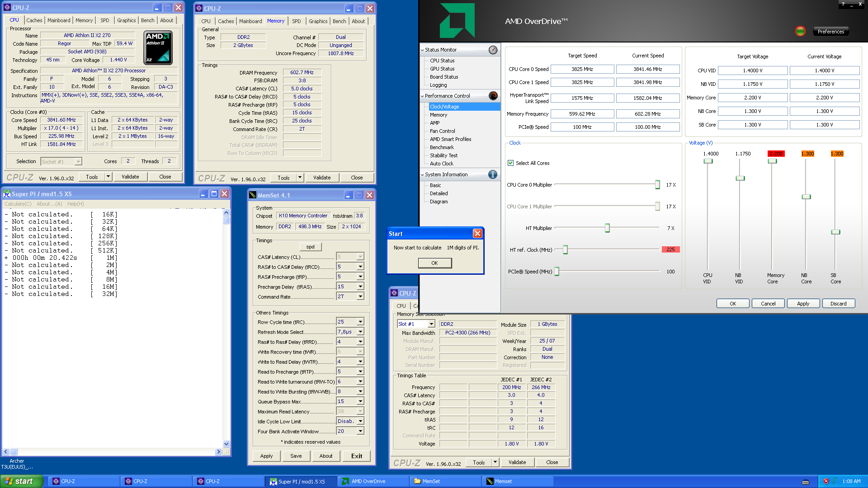Click the CPU-Z icon in the Memory window title bar
Viewport: 868px width, 488px height.
pos(198,9)
